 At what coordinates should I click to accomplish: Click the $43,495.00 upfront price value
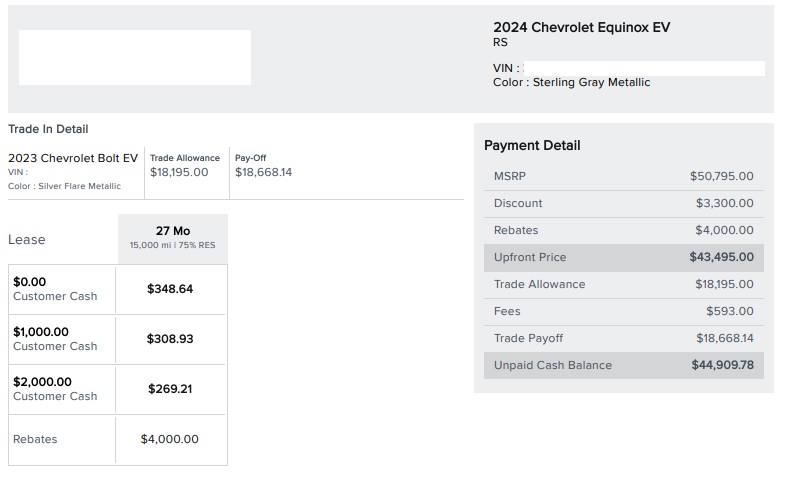pos(722,257)
